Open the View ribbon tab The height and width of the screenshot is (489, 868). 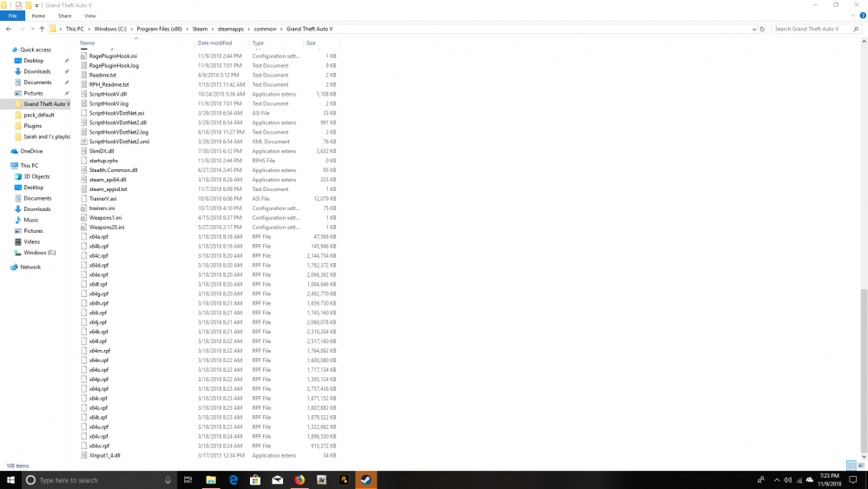click(x=89, y=16)
